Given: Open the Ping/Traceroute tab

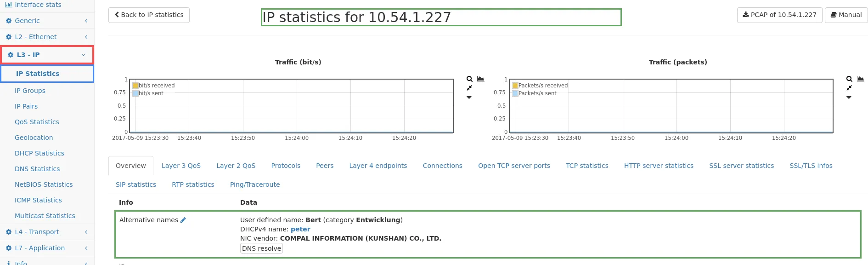Looking at the screenshot, I should (254, 184).
